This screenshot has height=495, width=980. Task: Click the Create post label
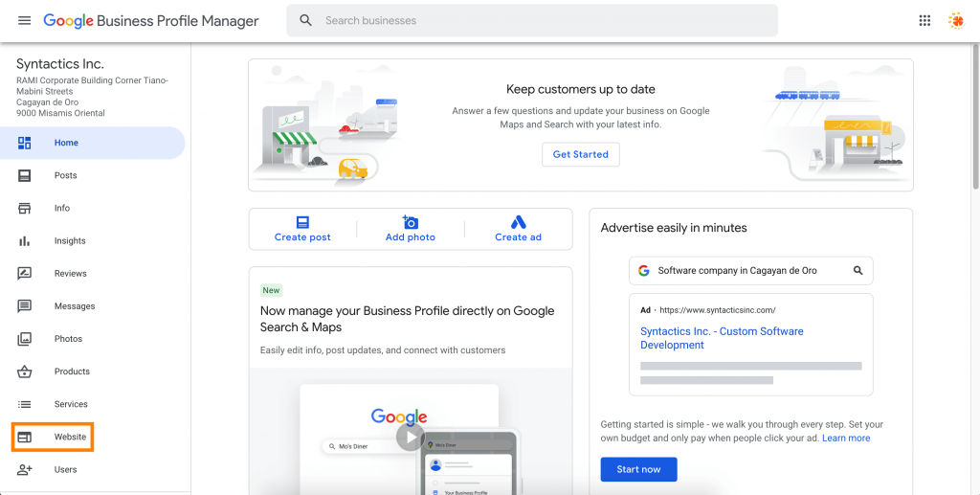pos(302,237)
